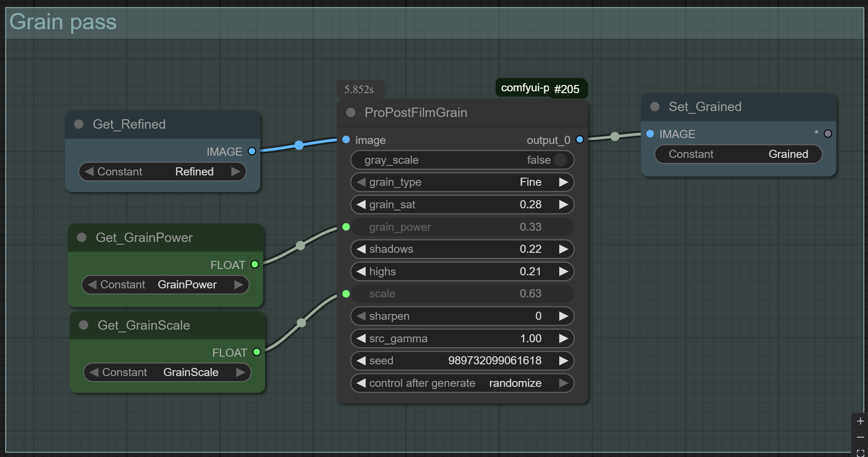Screen dimensions: 868x457
Task: Increase grain_sat value
Action: tap(563, 204)
